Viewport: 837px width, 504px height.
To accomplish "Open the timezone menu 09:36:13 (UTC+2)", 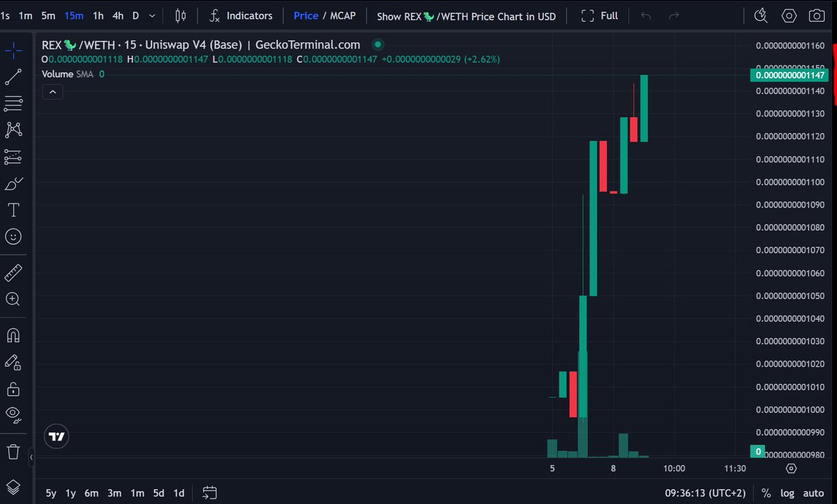I will click(x=705, y=493).
